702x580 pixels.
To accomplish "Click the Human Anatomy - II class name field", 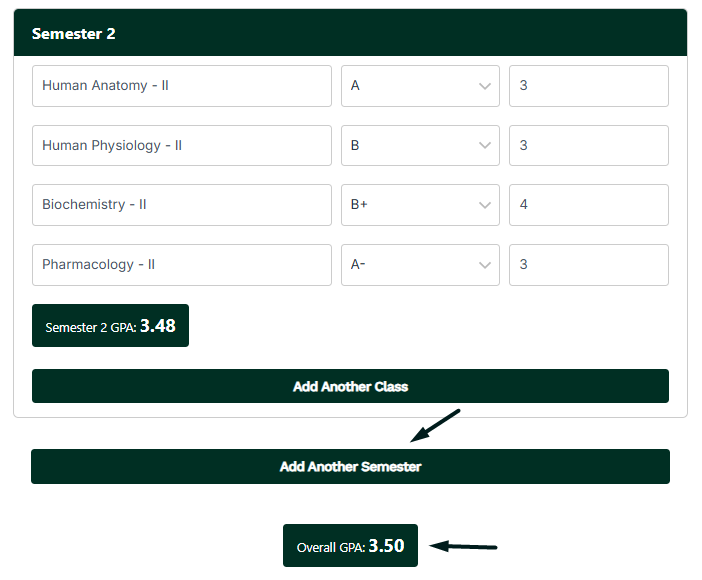I will pyautogui.click(x=181, y=86).
